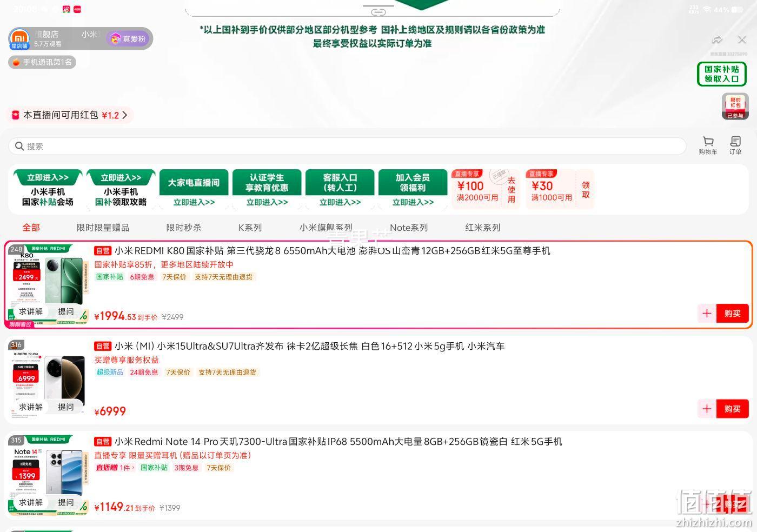Enter 大家电直播间 banner
This screenshot has height=532, width=757.
[x=194, y=189]
